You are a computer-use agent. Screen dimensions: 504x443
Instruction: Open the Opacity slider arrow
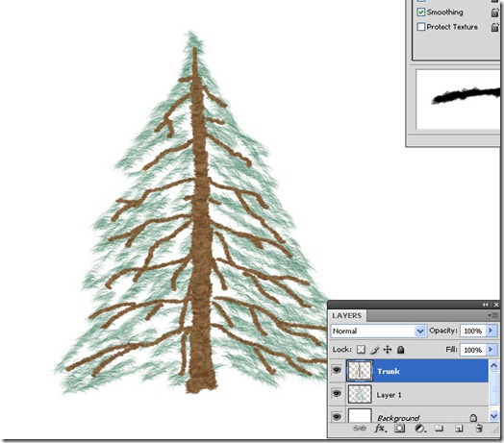pos(491,331)
